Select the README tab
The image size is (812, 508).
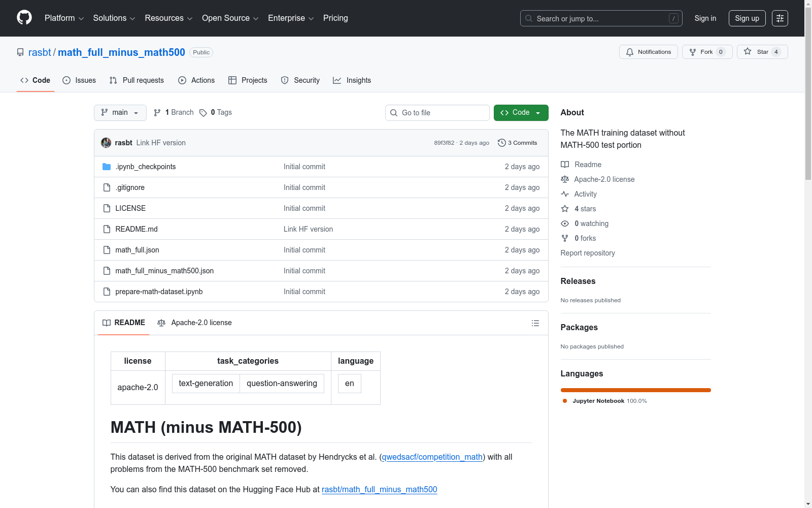tap(124, 323)
